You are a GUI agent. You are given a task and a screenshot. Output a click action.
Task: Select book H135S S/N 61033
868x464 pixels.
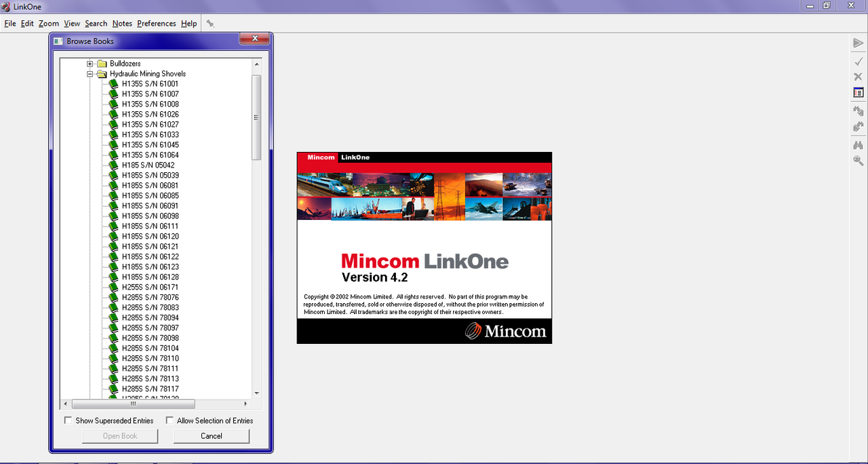tap(150, 135)
